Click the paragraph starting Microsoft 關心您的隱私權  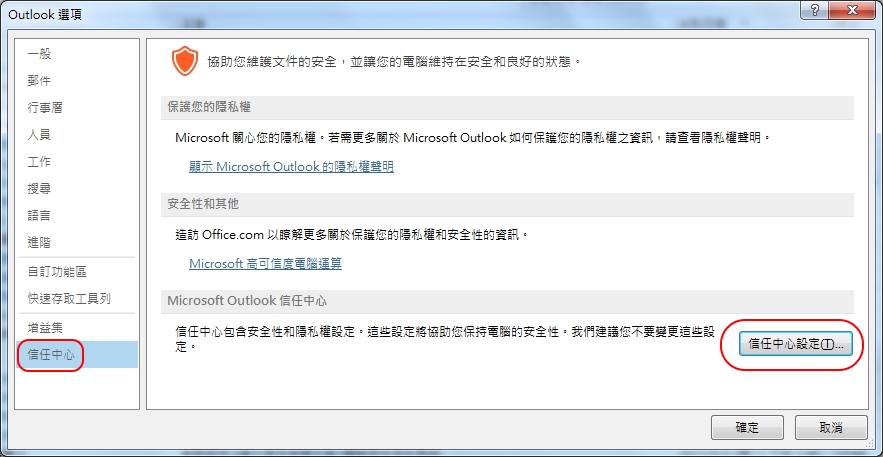tap(472, 138)
